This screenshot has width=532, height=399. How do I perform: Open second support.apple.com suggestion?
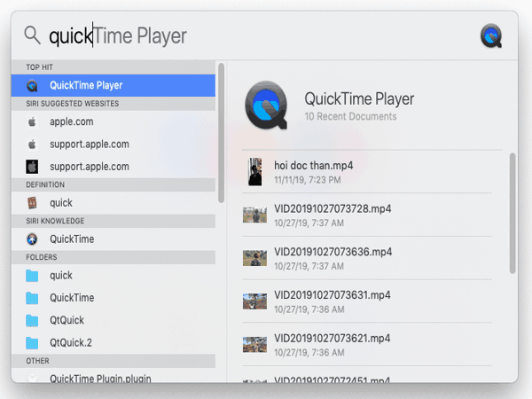pyautogui.click(x=113, y=167)
